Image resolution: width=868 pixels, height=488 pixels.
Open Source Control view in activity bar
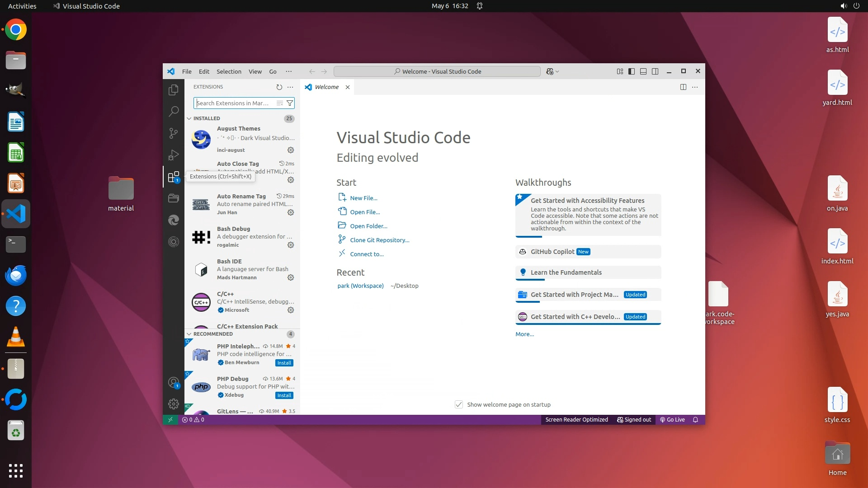(x=174, y=133)
